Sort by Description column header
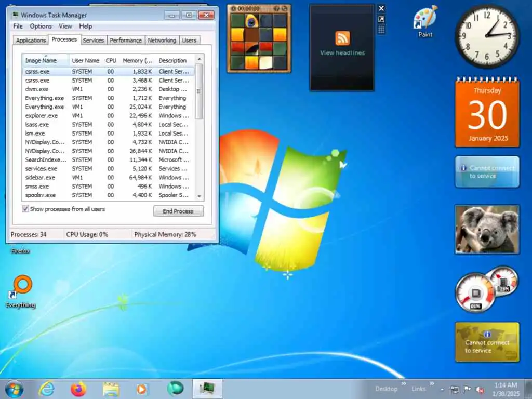532x399 pixels. 175,60
